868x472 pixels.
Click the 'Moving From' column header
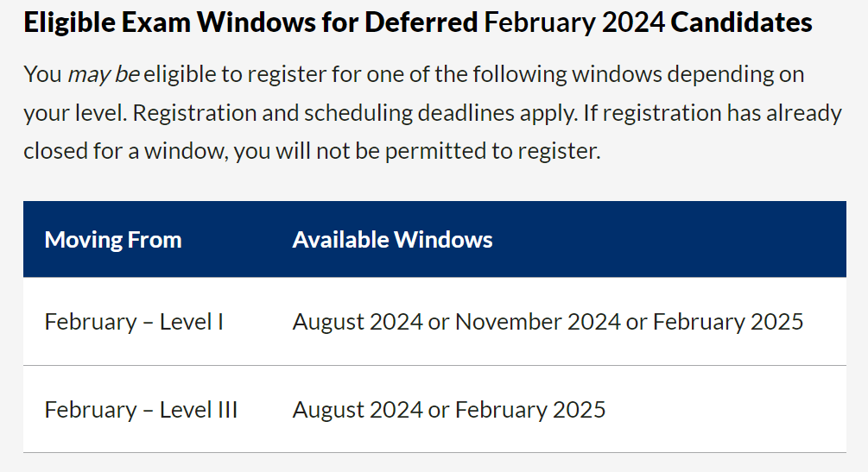113,239
